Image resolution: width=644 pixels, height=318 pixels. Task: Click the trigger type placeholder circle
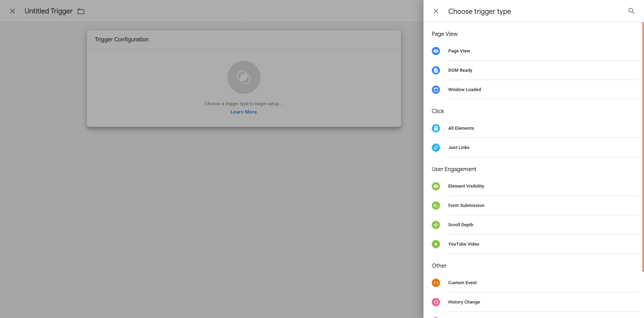point(244,77)
